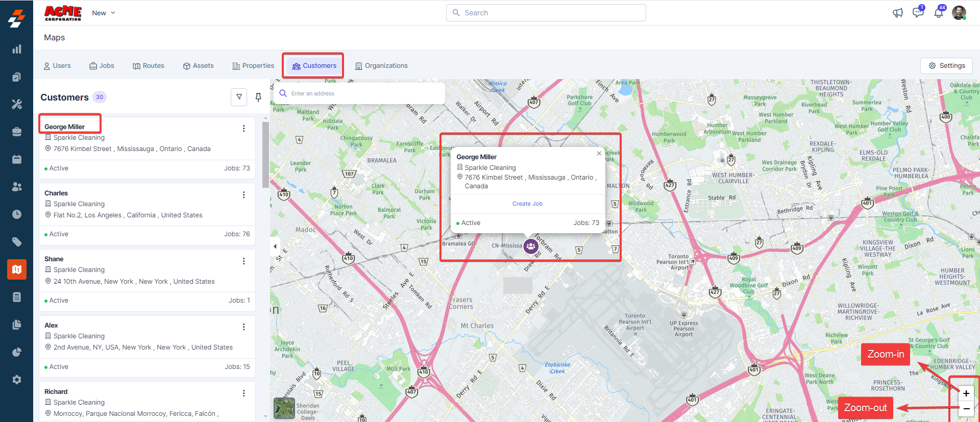Switch to the Organizations tab
The height and width of the screenshot is (422, 980).
(381, 66)
